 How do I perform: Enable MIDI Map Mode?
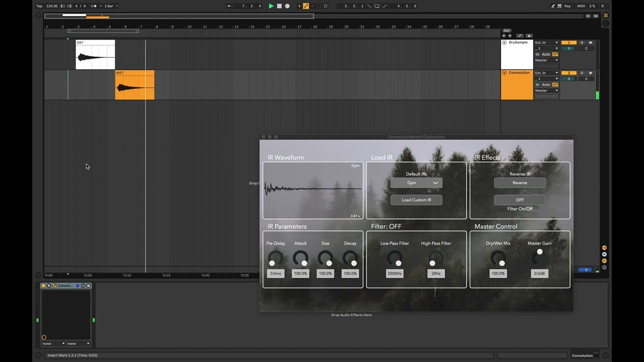581,6
